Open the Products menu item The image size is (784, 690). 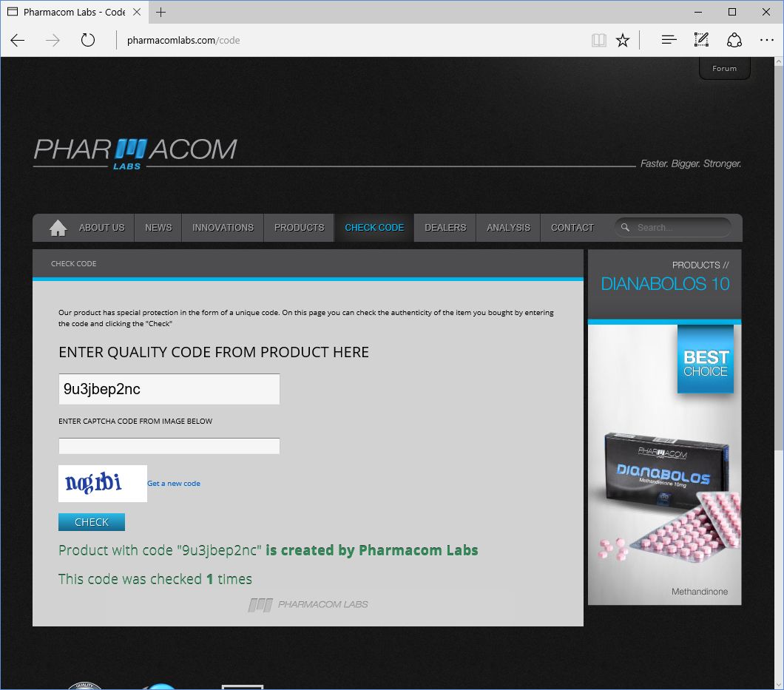pyautogui.click(x=299, y=228)
